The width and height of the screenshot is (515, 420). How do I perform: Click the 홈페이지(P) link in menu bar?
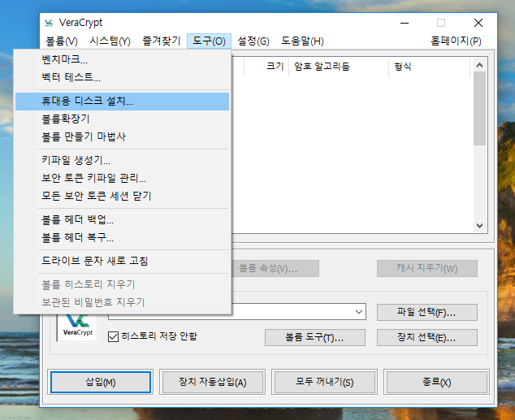pos(456,41)
